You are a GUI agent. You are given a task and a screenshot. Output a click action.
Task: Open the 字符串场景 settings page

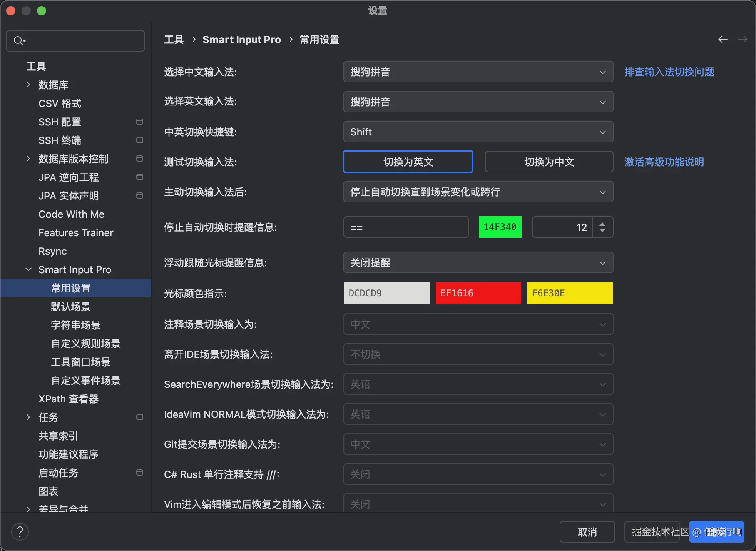[75, 325]
